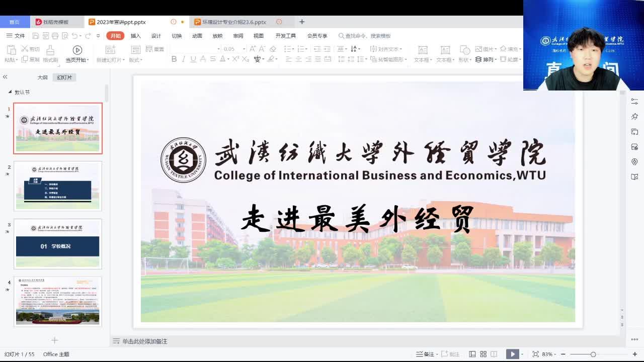
Task: Collapse the Default Section (默认节)
Action: coord(10,92)
